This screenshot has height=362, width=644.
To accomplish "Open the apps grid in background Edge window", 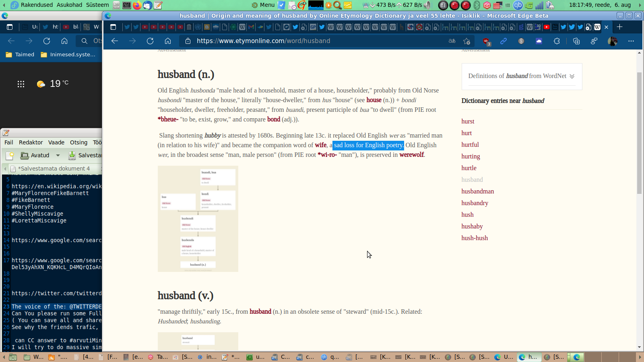I will coord(21,84).
